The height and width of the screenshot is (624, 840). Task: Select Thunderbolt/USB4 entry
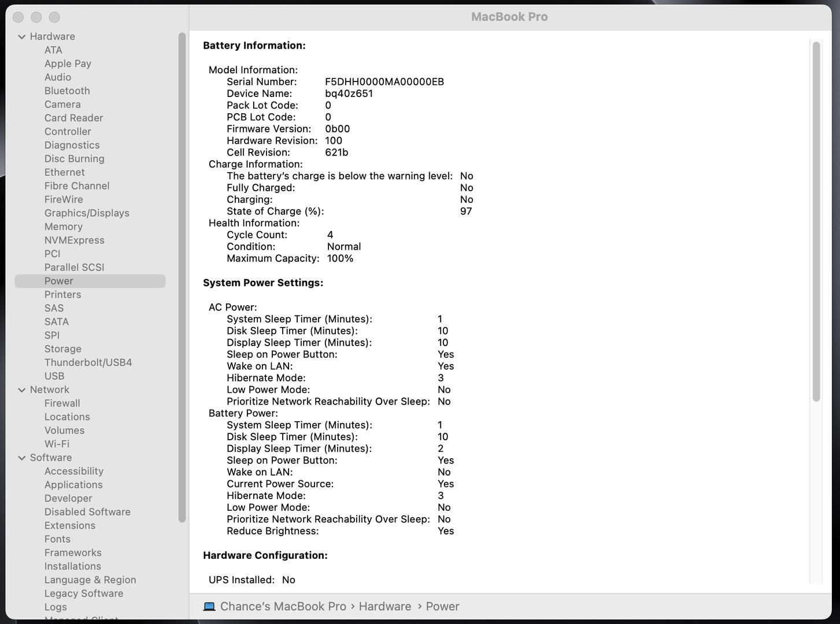pos(88,362)
